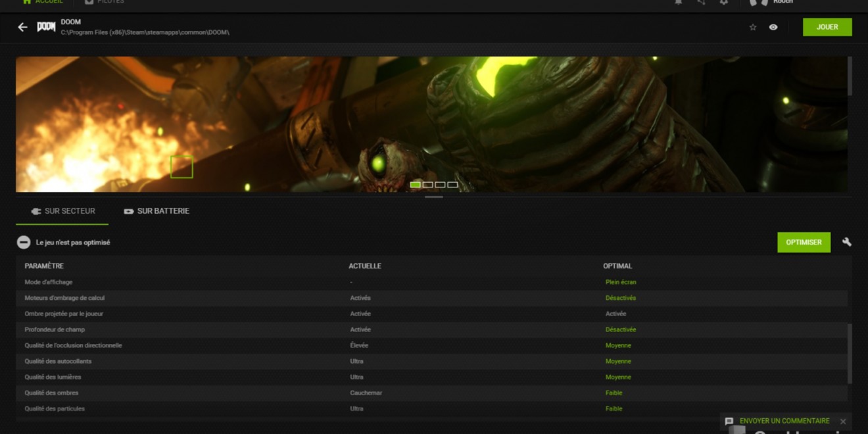Screen dimensions: 868x434
Task: Toggle the eye visibility icon for DOOM
Action: click(x=773, y=27)
